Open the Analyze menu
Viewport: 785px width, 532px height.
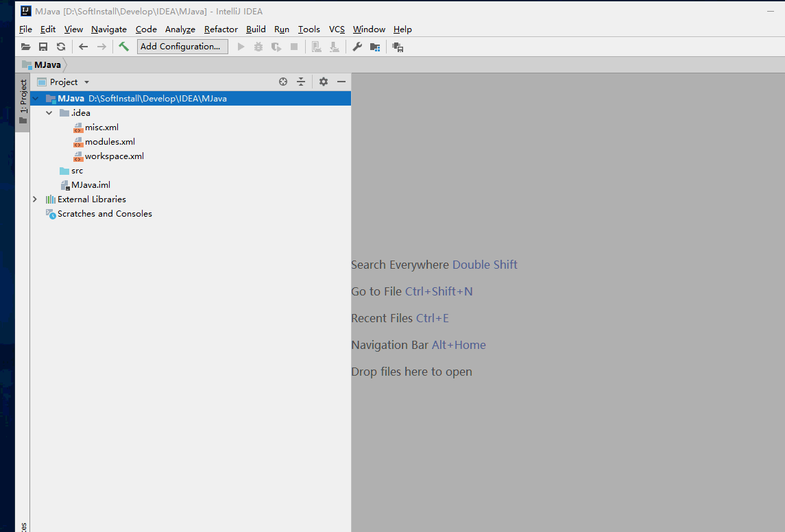(180, 29)
